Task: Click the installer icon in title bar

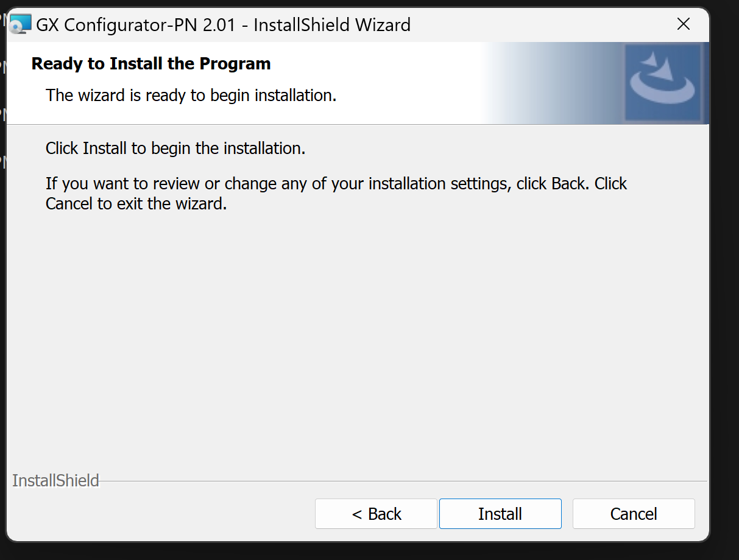Action: click(x=21, y=25)
